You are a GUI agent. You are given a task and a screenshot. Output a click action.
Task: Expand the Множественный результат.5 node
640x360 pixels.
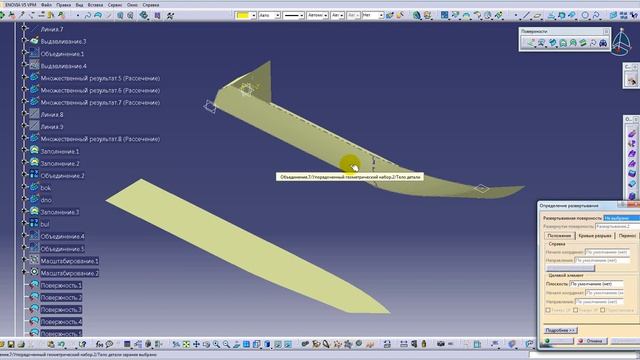24,77
